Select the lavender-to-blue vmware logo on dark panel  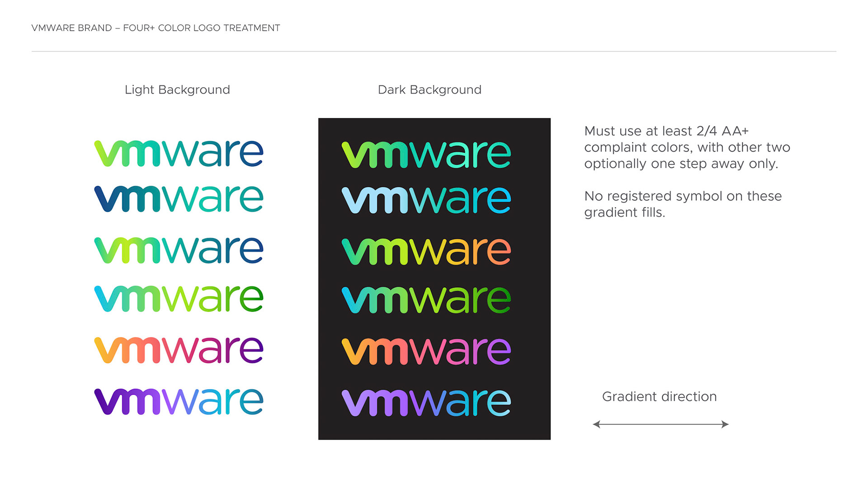coord(426,403)
